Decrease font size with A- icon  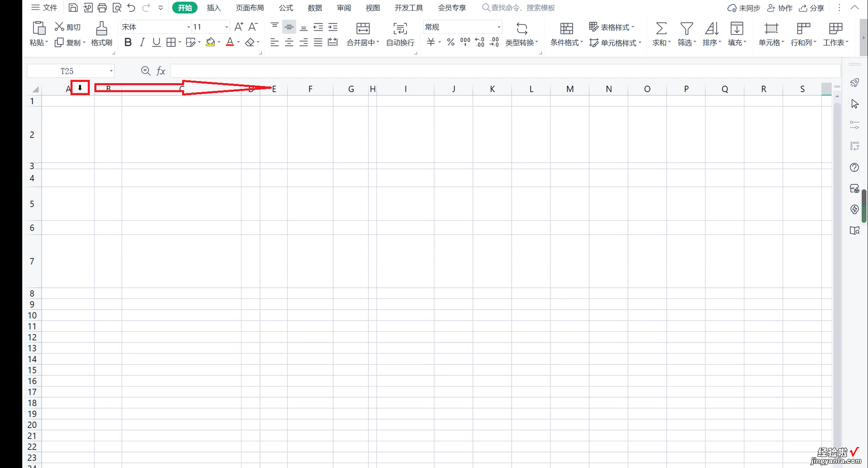(x=253, y=27)
